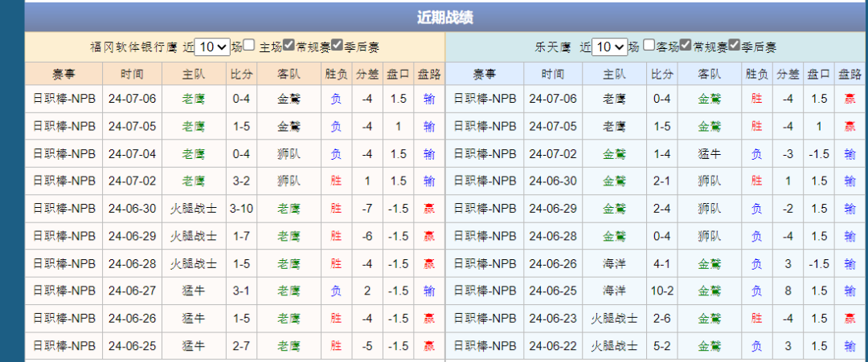Click 客队 header in 福冈软体银行鹰 table
The image size is (868, 362).
[289, 74]
